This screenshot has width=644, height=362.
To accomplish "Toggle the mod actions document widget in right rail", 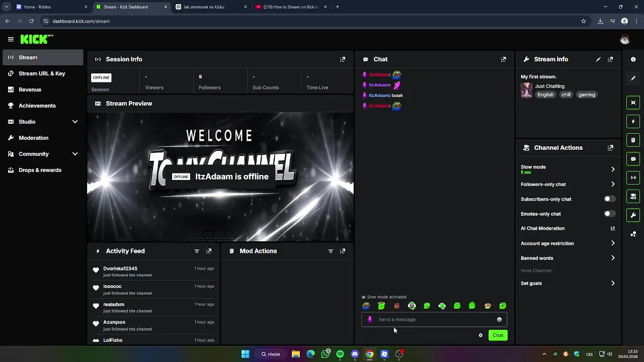I will (633, 140).
